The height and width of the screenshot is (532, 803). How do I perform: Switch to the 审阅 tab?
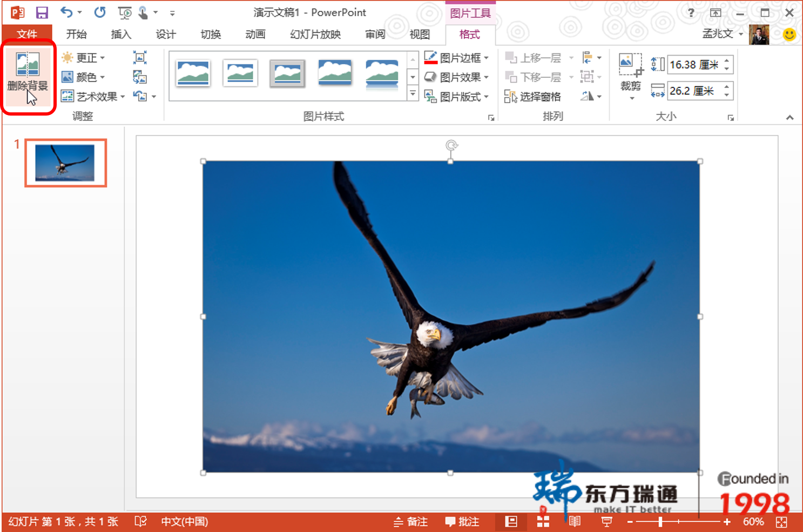coord(375,34)
